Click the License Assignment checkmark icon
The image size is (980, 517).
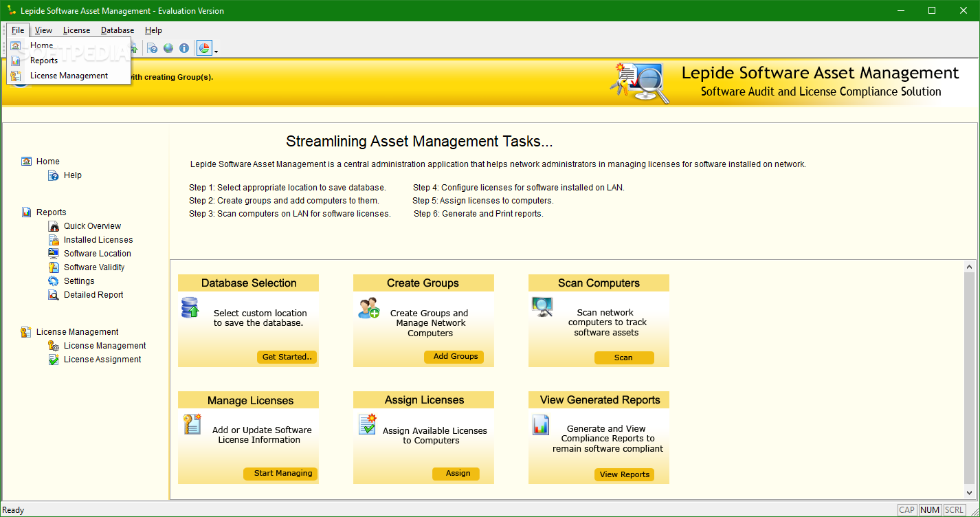pyautogui.click(x=54, y=360)
